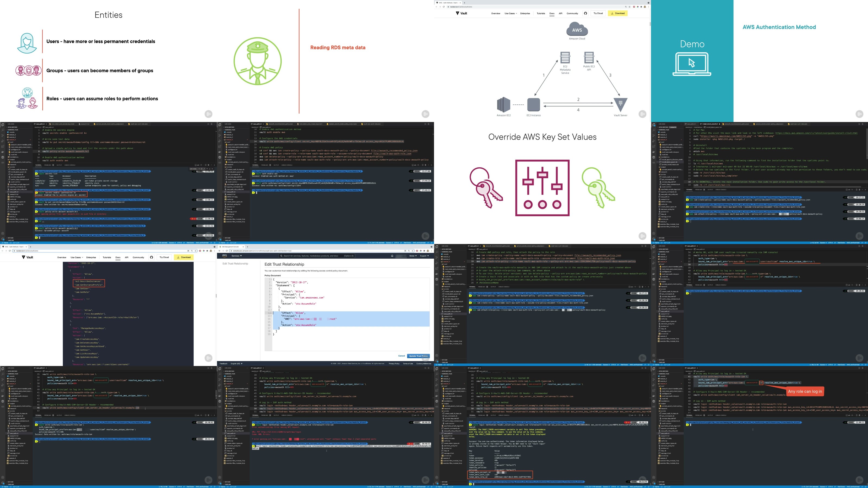
Task: Click Cancel on Edit Trust Relationship page
Action: click(x=401, y=356)
